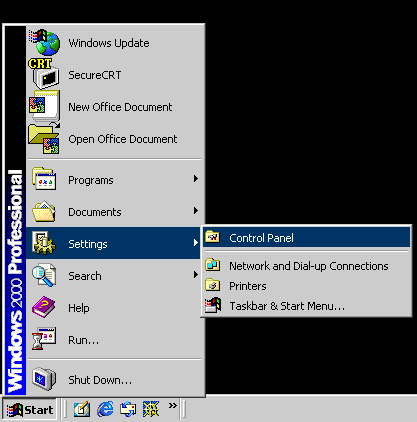
Task: Click the Taskbar & Start Menu icon
Action: 213,305
